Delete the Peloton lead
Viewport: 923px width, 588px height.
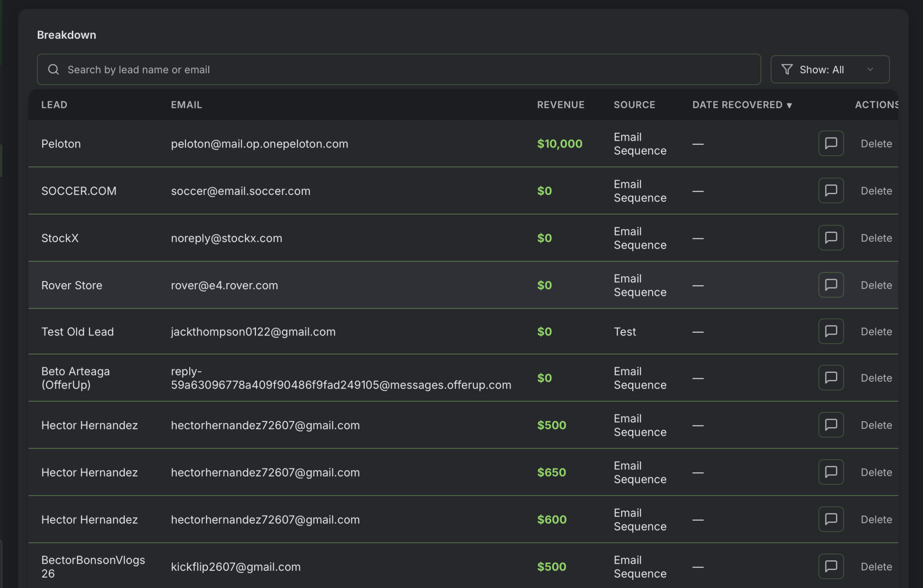[x=876, y=144]
